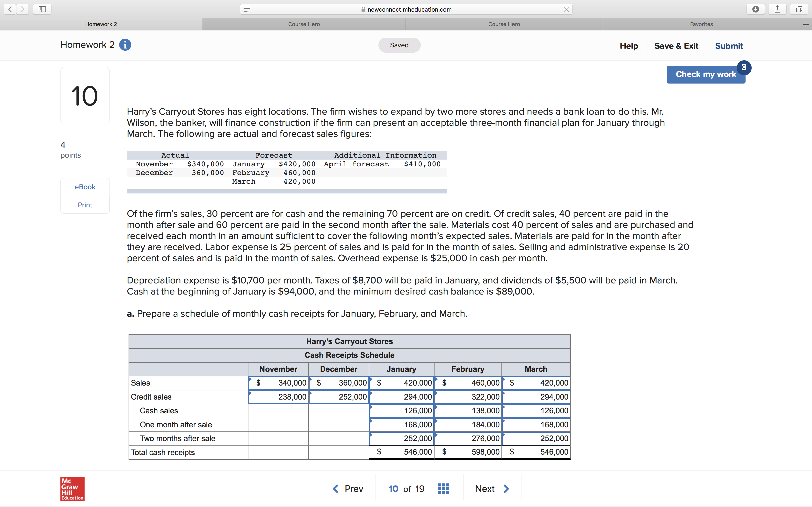Screen dimensions: 812x507
Task: Click the Safari share icon
Action: tap(777, 9)
